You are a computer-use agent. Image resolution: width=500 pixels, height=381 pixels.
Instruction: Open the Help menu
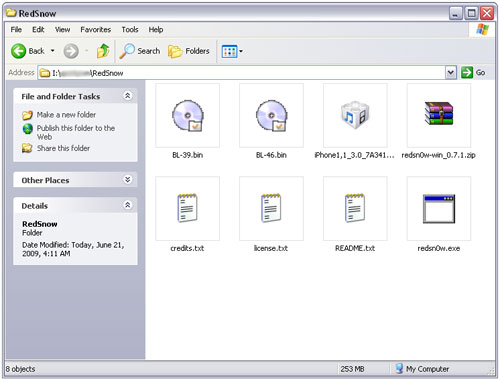(156, 30)
